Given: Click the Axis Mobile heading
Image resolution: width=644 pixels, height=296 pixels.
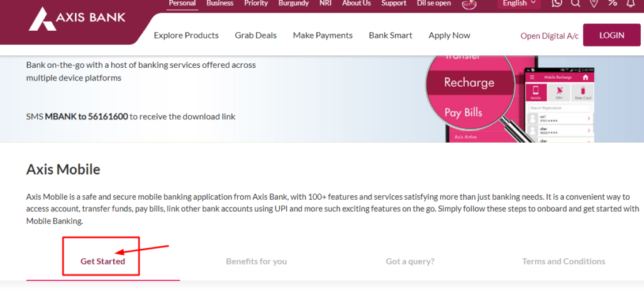Looking at the screenshot, I should (64, 169).
